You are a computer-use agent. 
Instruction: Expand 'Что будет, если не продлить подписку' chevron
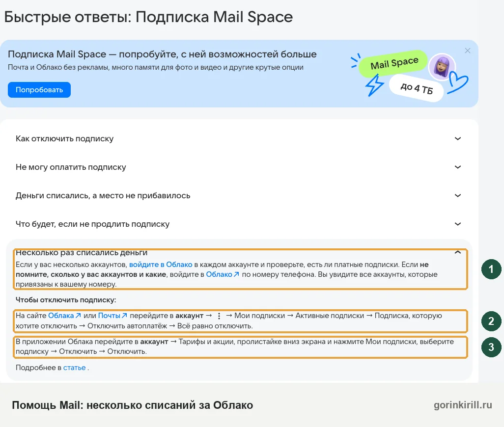[458, 224]
